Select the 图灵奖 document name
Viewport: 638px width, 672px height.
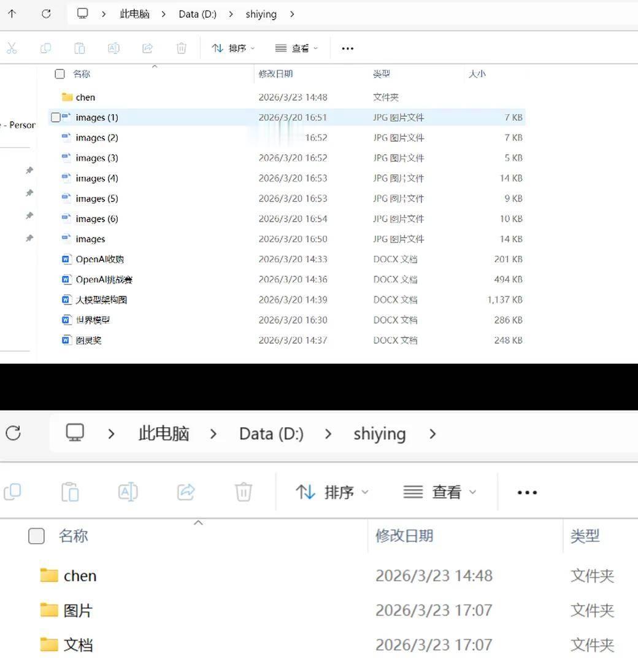[x=89, y=340]
